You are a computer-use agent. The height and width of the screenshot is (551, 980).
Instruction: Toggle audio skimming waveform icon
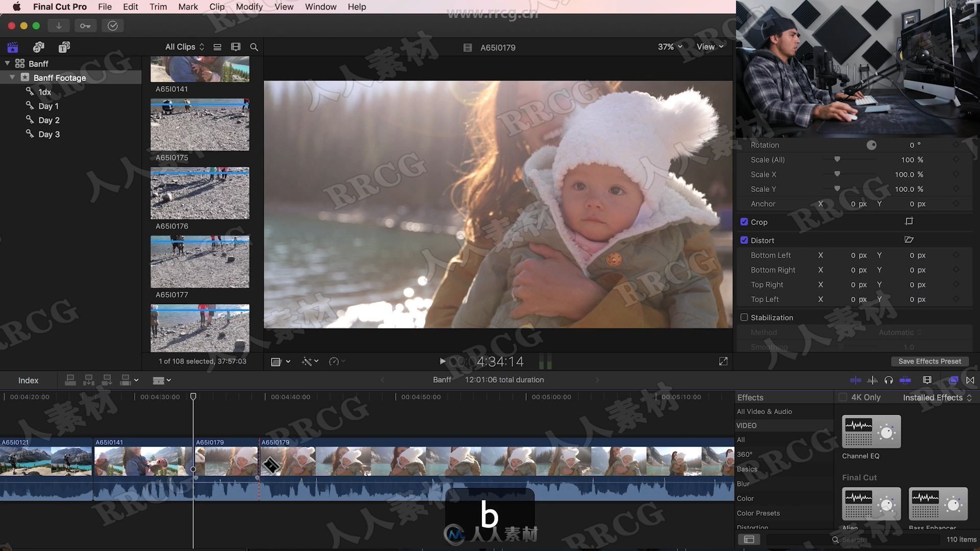(872, 380)
